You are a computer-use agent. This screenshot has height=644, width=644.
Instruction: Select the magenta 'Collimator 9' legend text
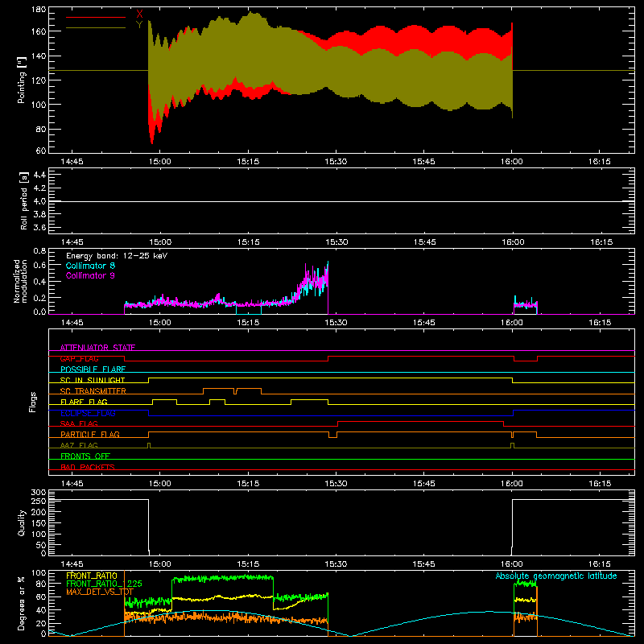[90, 275]
